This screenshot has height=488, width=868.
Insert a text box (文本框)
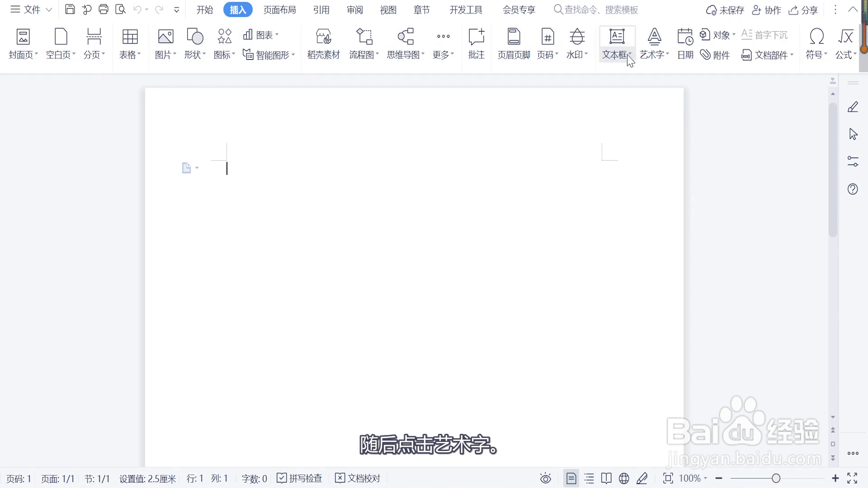617,44
